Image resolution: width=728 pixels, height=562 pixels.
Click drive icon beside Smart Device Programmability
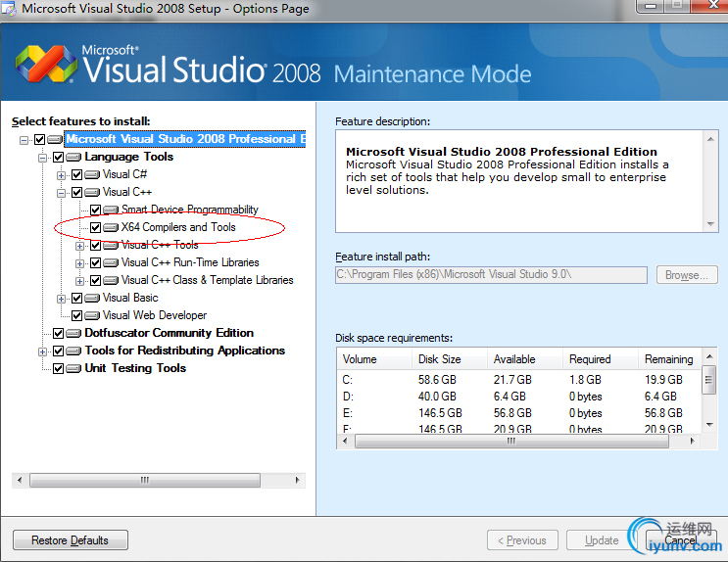click(x=111, y=210)
